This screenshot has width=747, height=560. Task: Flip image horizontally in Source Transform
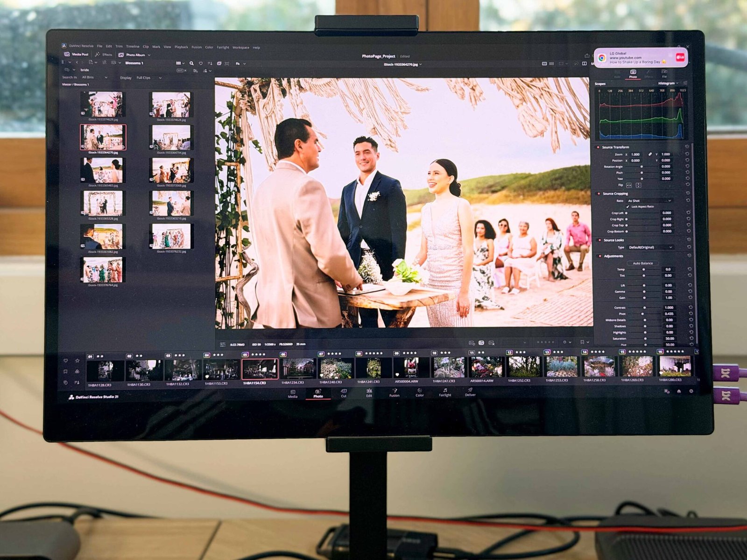point(629,185)
